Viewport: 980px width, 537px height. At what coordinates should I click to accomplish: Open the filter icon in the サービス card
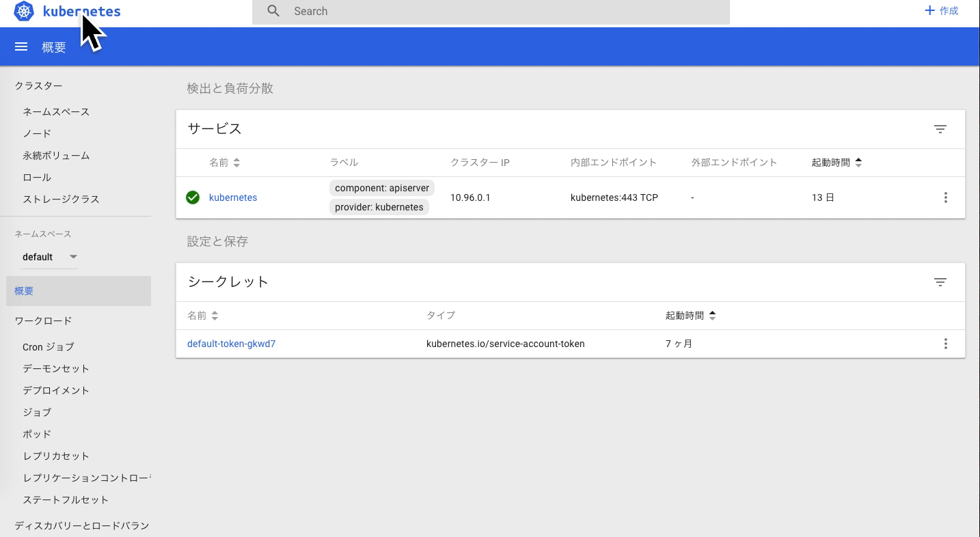coord(940,128)
